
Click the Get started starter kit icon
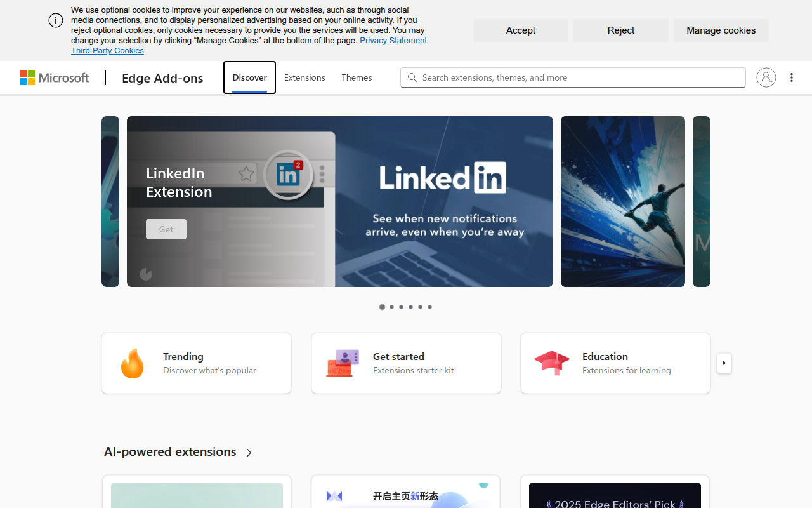[x=343, y=363]
